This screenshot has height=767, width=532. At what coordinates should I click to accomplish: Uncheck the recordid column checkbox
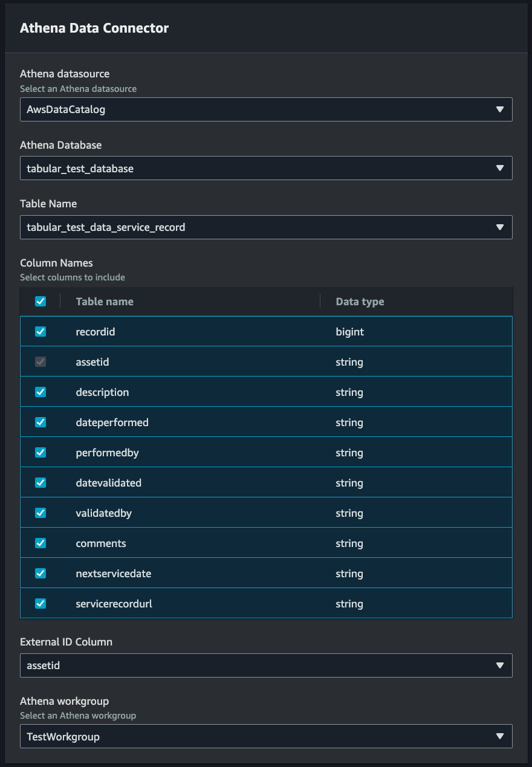[x=40, y=331]
